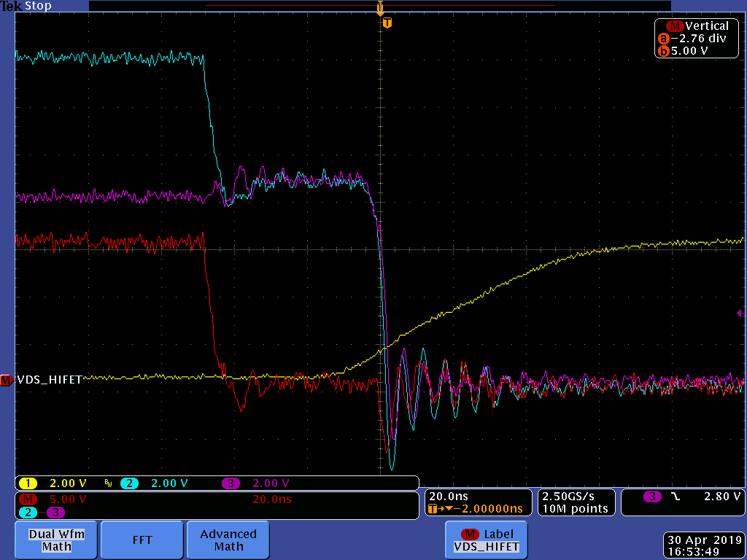Viewport: 747px width, 560px height.
Task: Click the channel 1 yellow badge
Action: (x=28, y=483)
